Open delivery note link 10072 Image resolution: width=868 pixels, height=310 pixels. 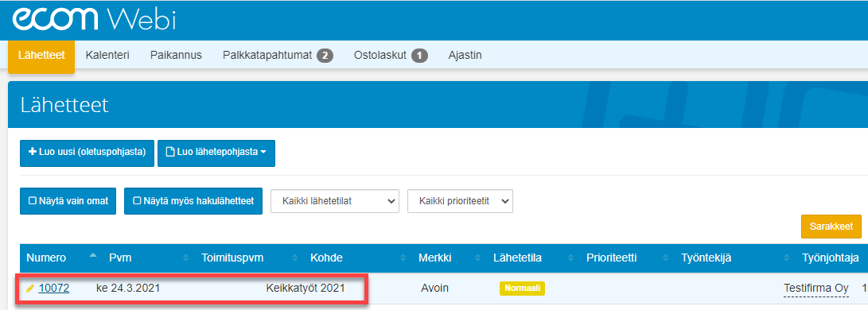point(53,288)
